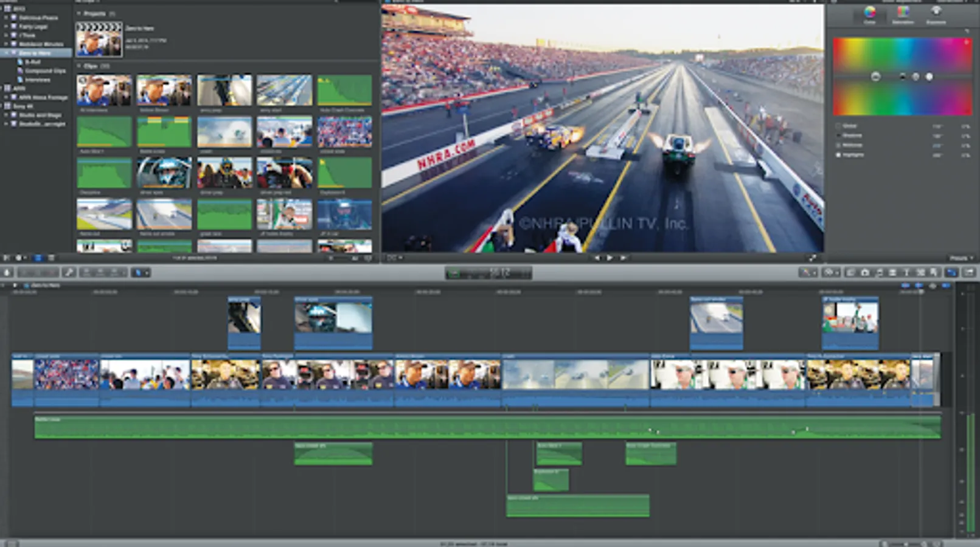Switch browser to filmstrip view

38,258
